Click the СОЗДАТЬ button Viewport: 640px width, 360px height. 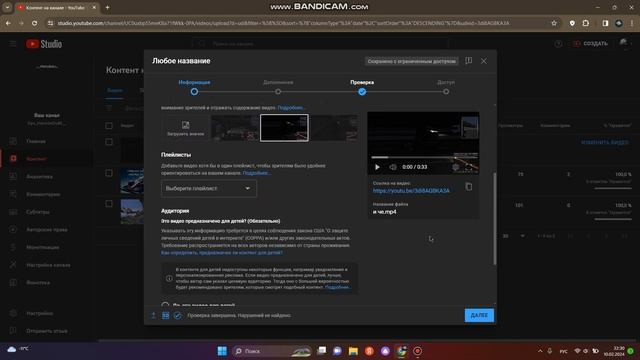coord(590,44)
